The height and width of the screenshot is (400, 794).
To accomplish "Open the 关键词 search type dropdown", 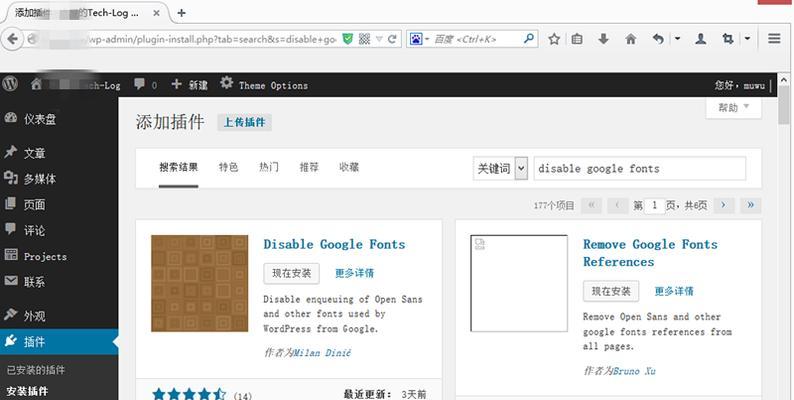I will (x=500, y=168).
